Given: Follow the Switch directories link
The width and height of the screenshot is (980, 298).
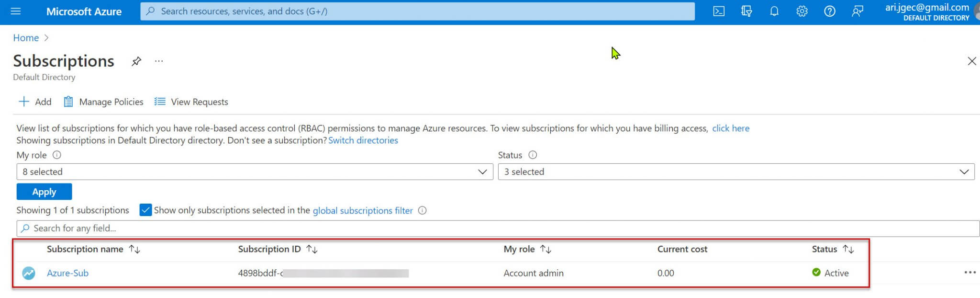Looking at the screenshot, I should pos(363,140).
